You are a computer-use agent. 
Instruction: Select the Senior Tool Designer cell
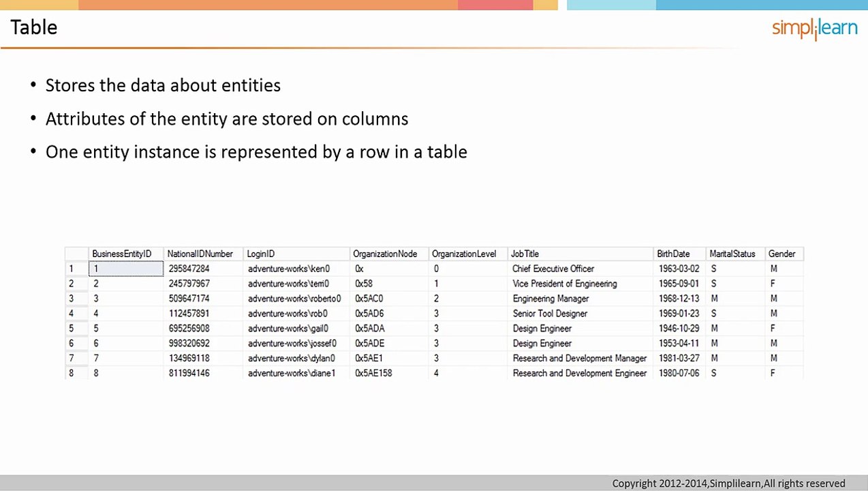pyautogui.click(x=550, y=314)
